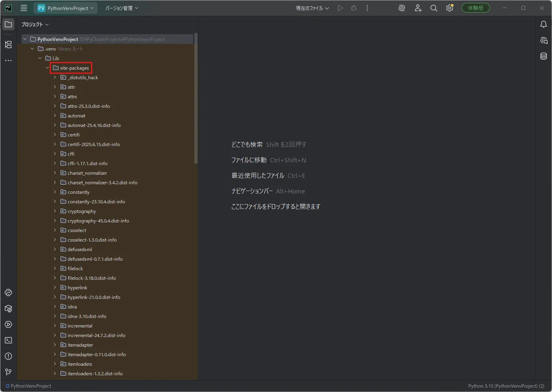Open the Structure tool window icon
The height and width of the screenshot is (392, 552).
(x=8, y=45)
